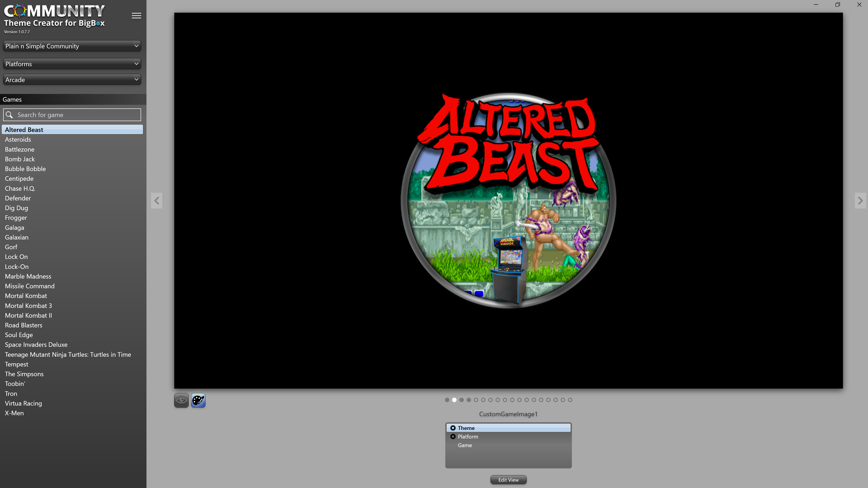Click the magnifier icon in search box
Image resolution: width=868 pixels, height=488 pixels.
[9, 115]
